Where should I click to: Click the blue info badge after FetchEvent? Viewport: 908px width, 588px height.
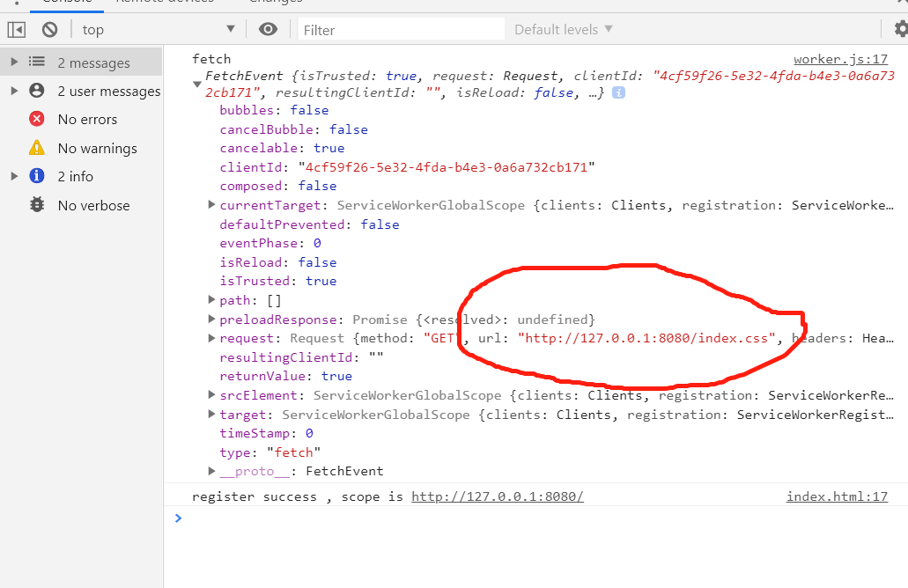tap(618, 92)
